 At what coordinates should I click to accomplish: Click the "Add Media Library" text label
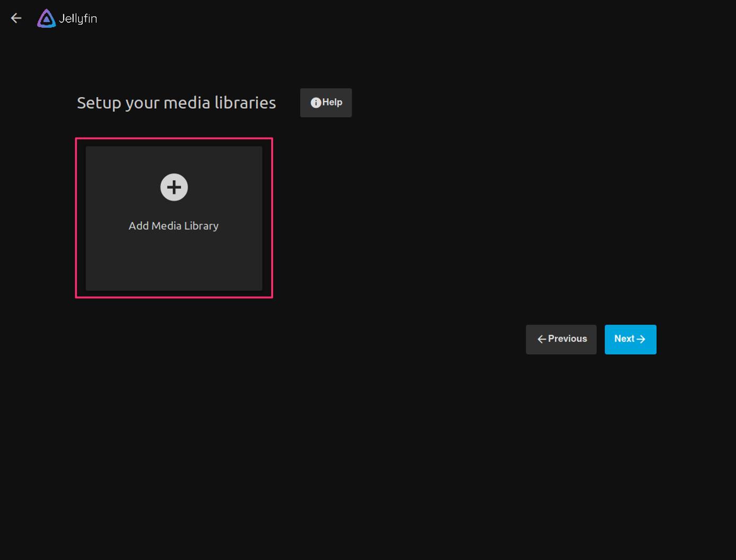tap(173, 226)
